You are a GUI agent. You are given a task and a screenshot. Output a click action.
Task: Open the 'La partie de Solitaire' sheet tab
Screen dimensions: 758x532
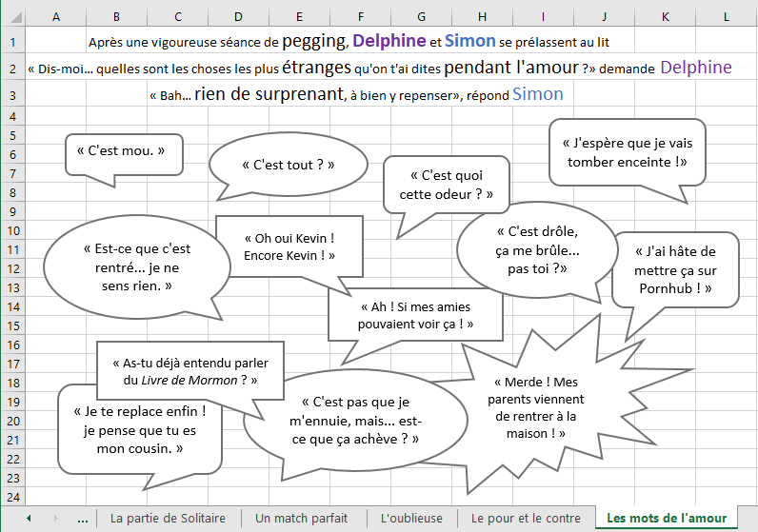(168, 519)
